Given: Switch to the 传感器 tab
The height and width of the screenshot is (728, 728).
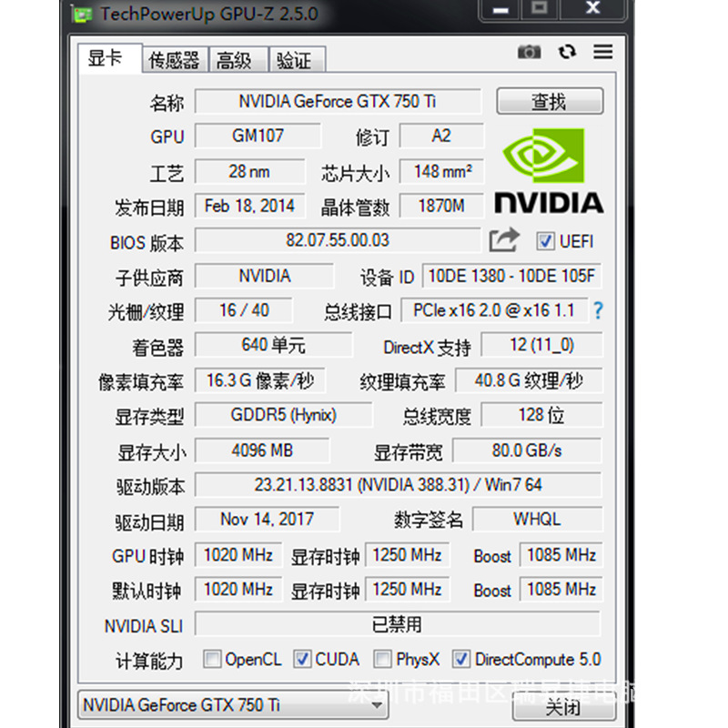Looking at the screenshot, I should 175,60.
